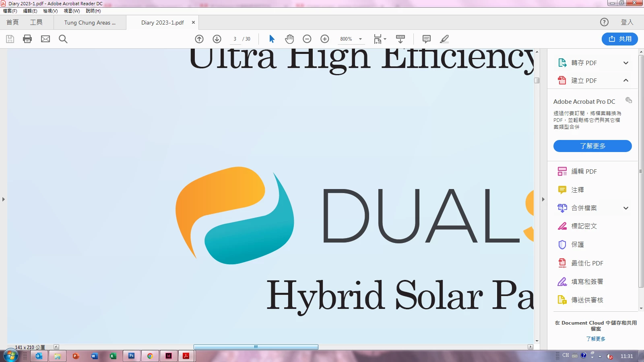Send file by email envelope icon
The image size is (644, 362).
45,39
